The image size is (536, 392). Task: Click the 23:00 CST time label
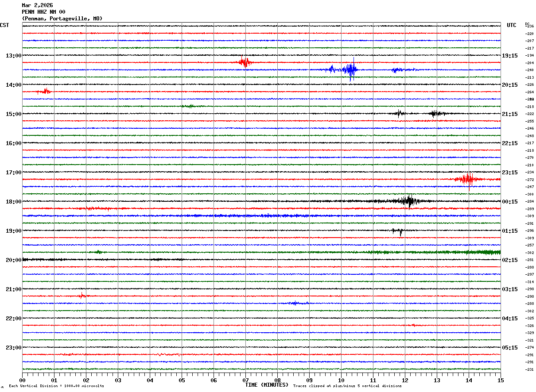point(13,348)
